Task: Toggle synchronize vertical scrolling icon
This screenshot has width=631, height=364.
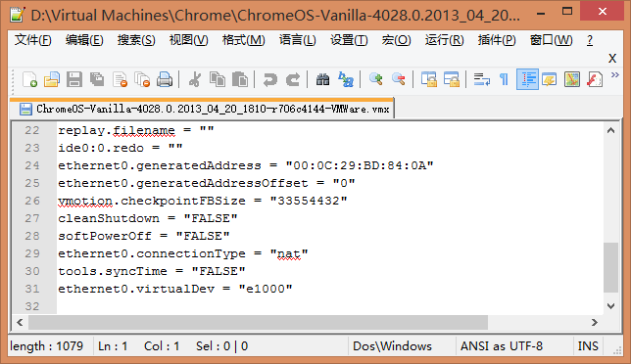Action: click(x=429, y=79)
